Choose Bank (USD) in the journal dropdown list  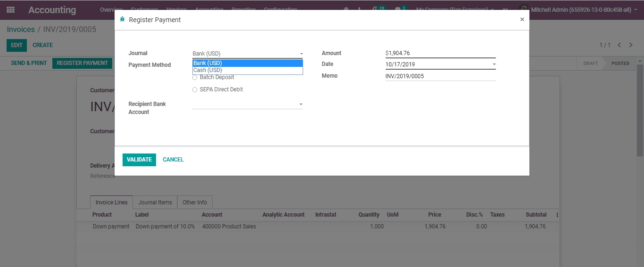(207, 63)
